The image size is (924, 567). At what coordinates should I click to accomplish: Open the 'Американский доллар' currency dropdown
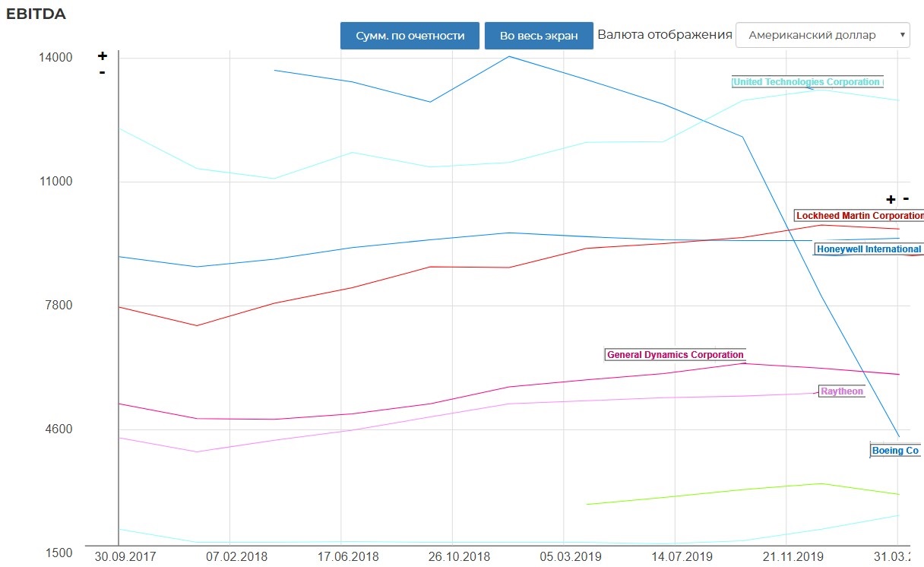coord(822,35)
